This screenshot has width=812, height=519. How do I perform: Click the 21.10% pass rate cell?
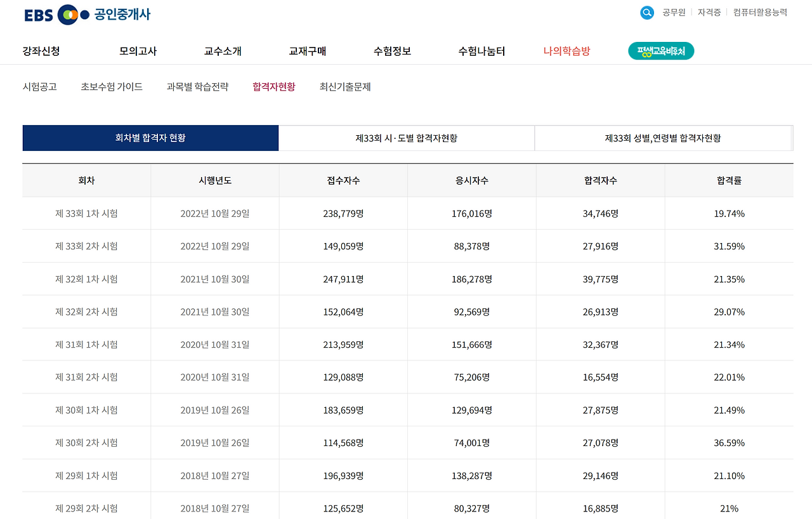(x=729, y=476)
